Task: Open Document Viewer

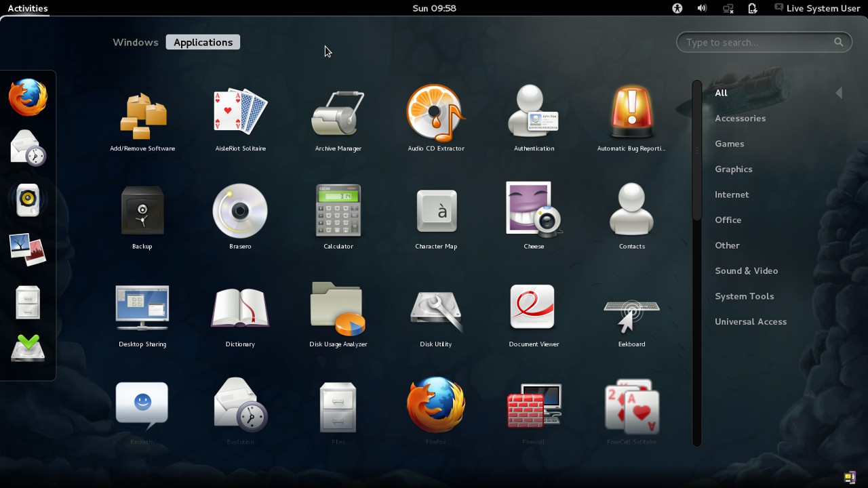Action: coord(534,308)
